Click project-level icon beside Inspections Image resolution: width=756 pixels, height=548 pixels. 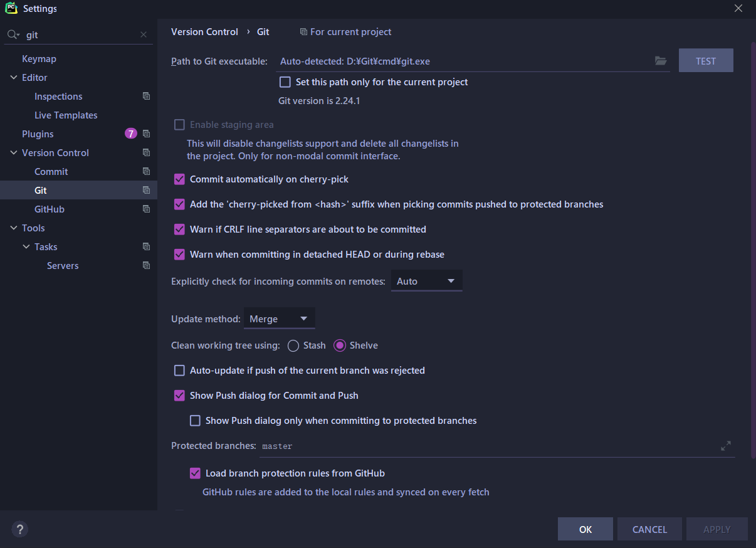pos(146,96)
